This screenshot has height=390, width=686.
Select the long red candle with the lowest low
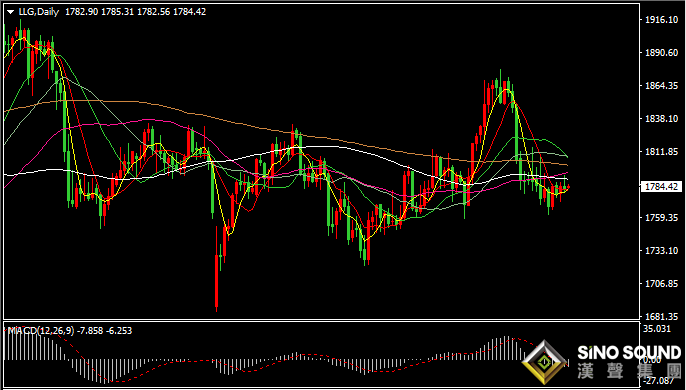tap(217, 280)
